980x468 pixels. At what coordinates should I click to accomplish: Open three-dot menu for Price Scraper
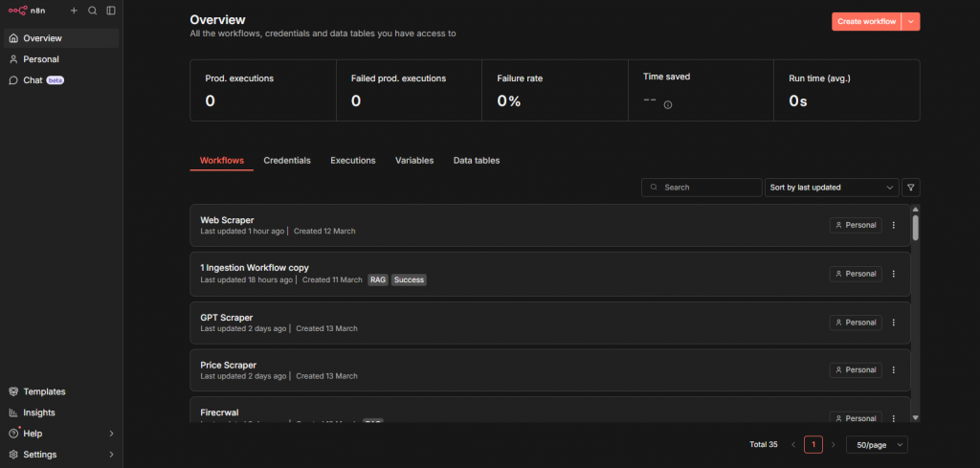pos(893,369)
